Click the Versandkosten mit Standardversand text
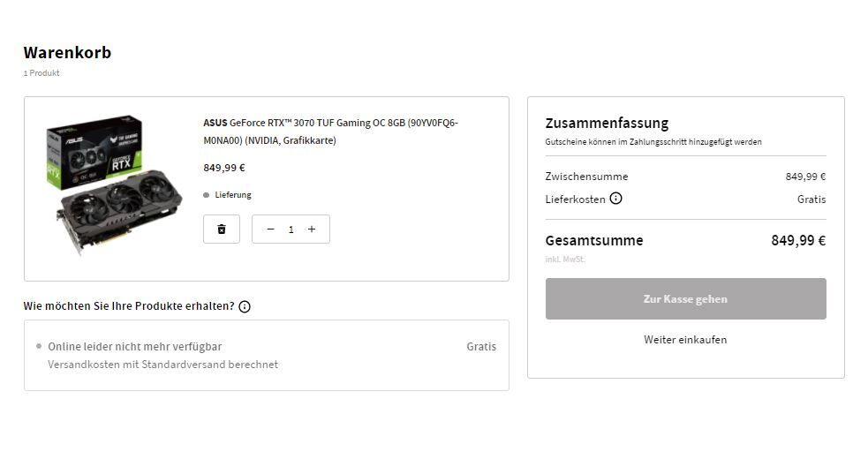 point(162,365)
